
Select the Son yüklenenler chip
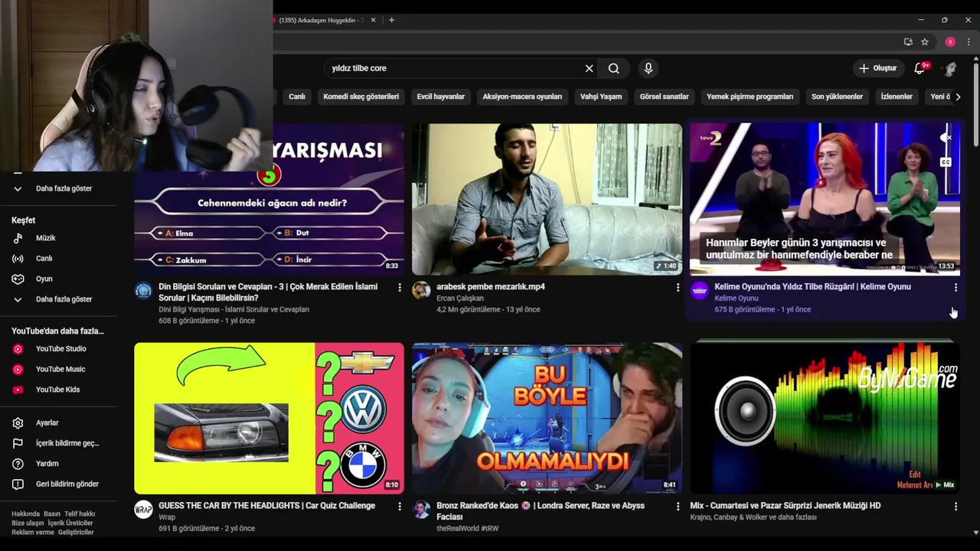(x=837, y=96)
